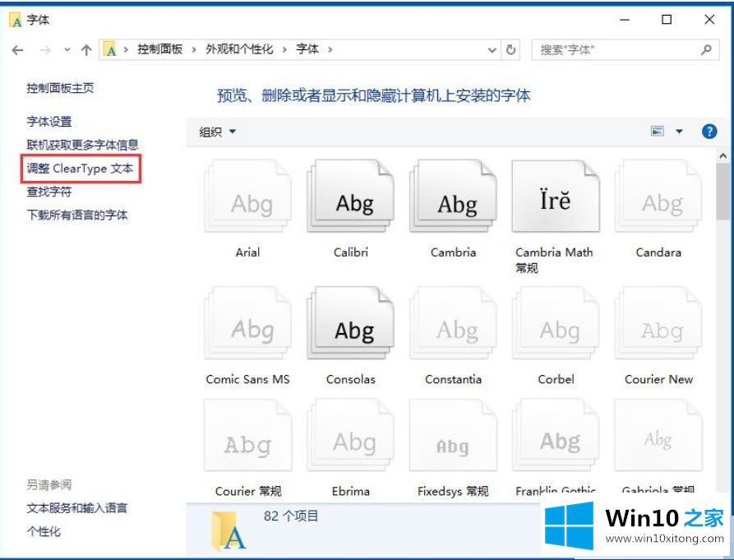This screenshot has width=734, height=560.
Task: Maximize the 字体 window
Action: point(667,19)
